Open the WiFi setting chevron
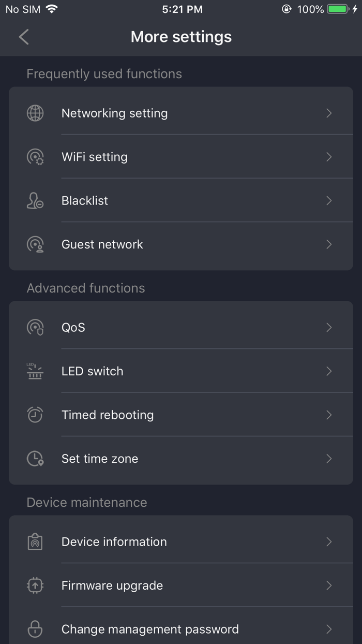Viewport: 362px width, 644px height. (x=329, y=156)
